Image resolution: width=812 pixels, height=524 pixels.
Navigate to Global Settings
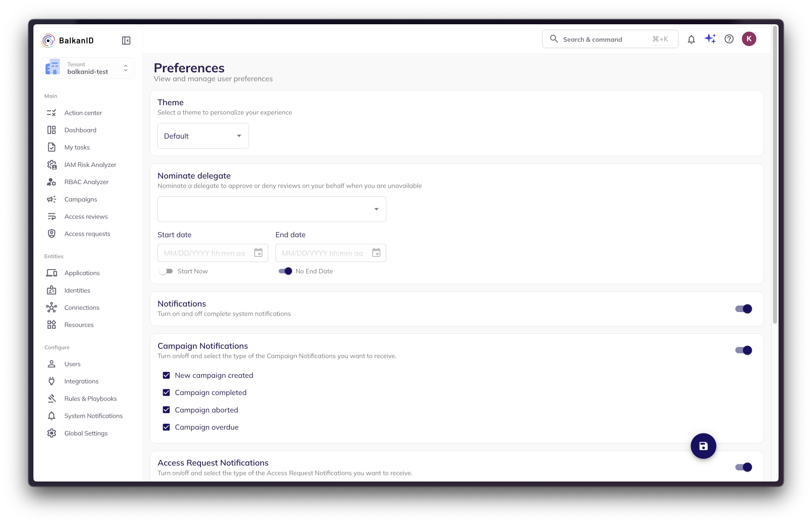[86, 433]
